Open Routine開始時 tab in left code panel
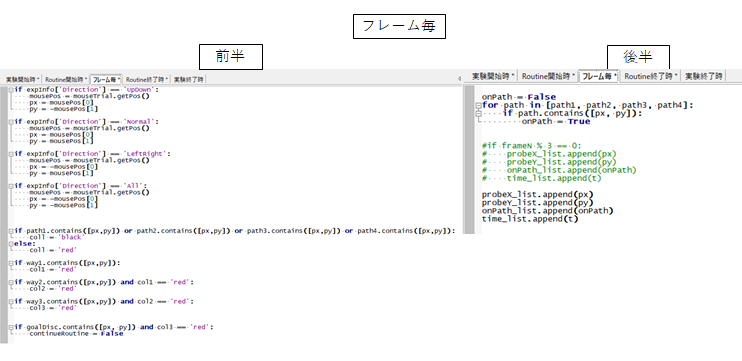The image size is (742, 361). coord(66,79)
